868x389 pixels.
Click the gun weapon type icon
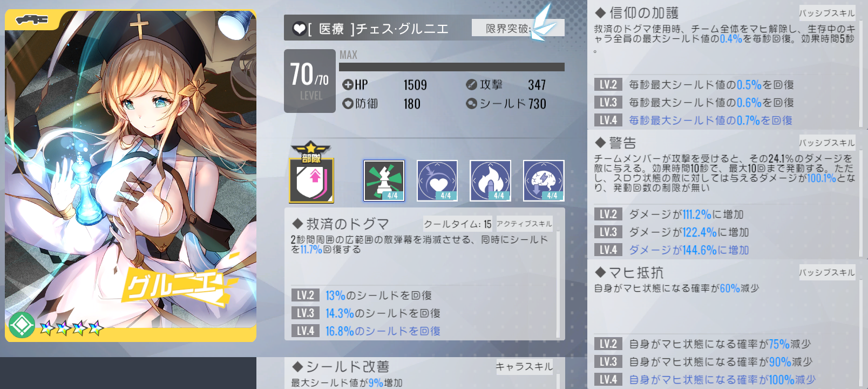click(31, 20)
